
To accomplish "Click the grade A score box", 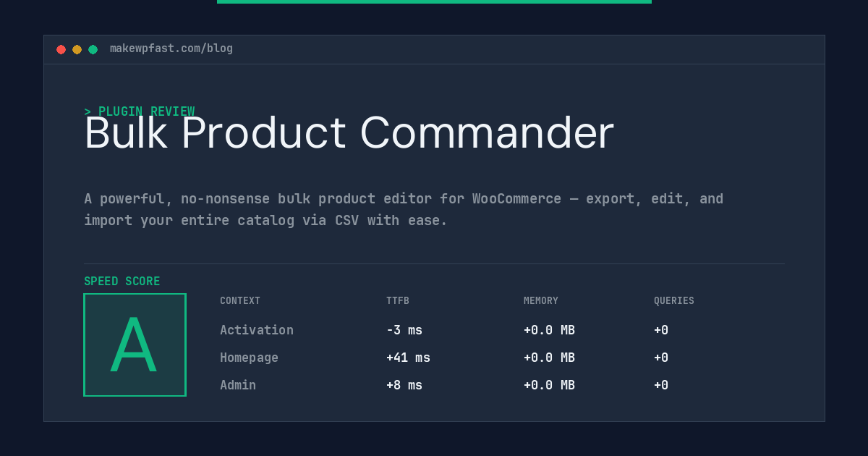I will pos(135,345).
